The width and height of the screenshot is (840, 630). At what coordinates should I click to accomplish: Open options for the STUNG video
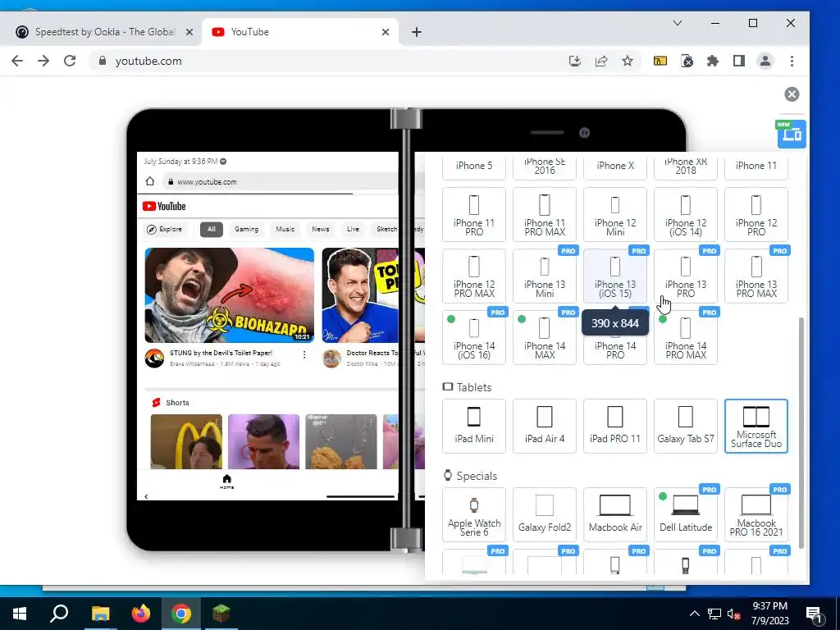304,354
